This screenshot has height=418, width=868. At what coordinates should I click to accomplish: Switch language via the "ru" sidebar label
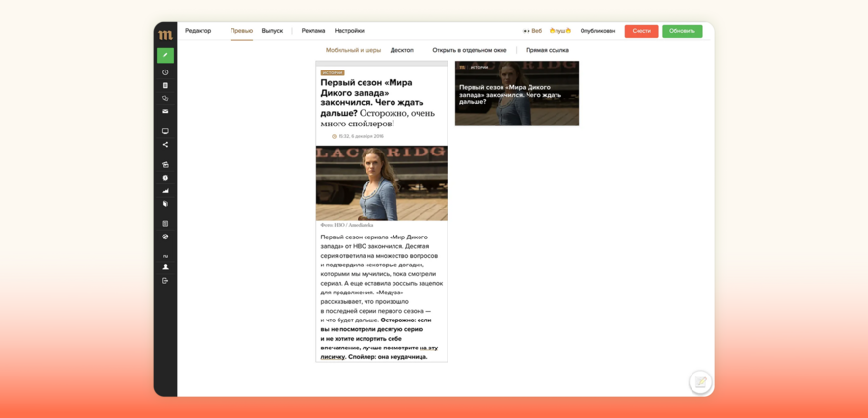165,256
